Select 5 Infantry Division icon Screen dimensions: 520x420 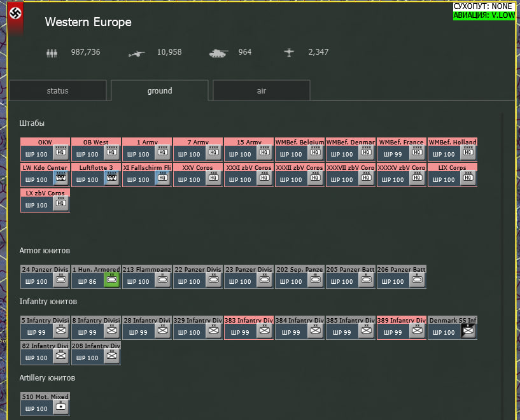(x=61, y=330)
